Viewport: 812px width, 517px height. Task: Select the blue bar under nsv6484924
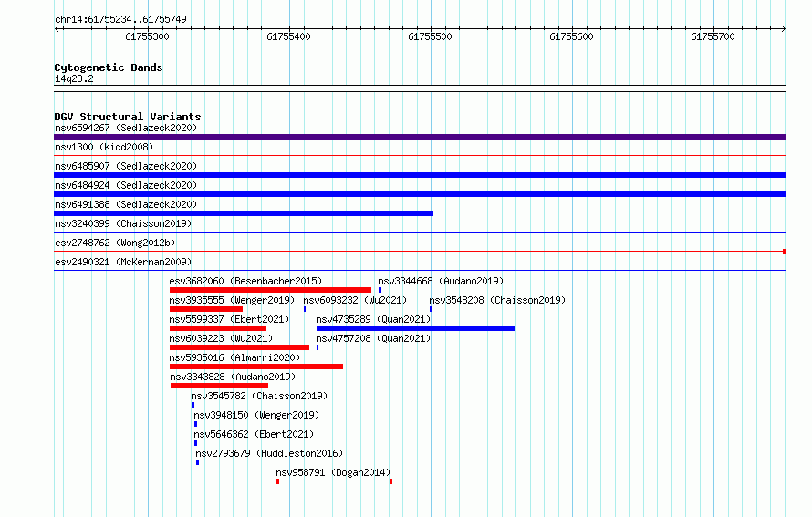coord(420,194)
